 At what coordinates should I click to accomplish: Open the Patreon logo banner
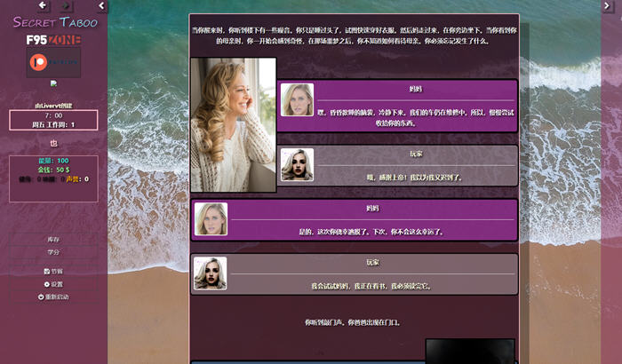[x=53, y=62]
